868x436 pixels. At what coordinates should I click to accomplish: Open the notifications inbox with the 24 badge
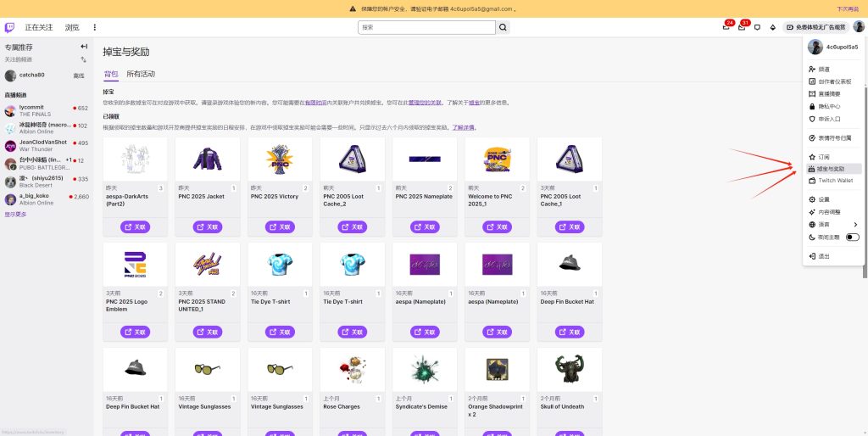[726, 27]
